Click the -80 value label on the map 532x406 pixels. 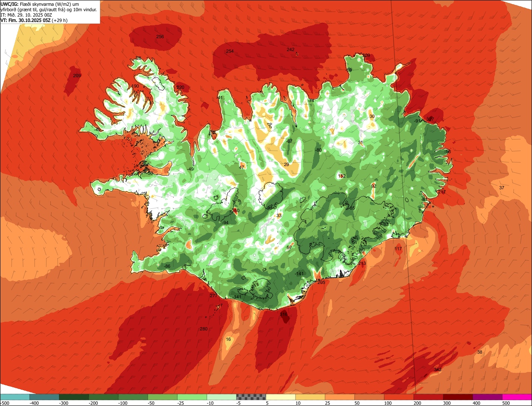coord(318,150)
